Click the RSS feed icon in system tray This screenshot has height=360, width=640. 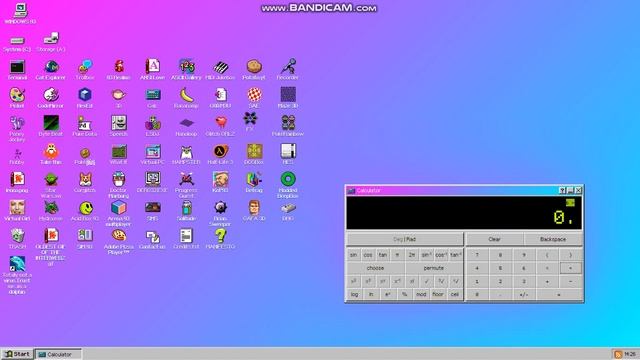[618, 354]
